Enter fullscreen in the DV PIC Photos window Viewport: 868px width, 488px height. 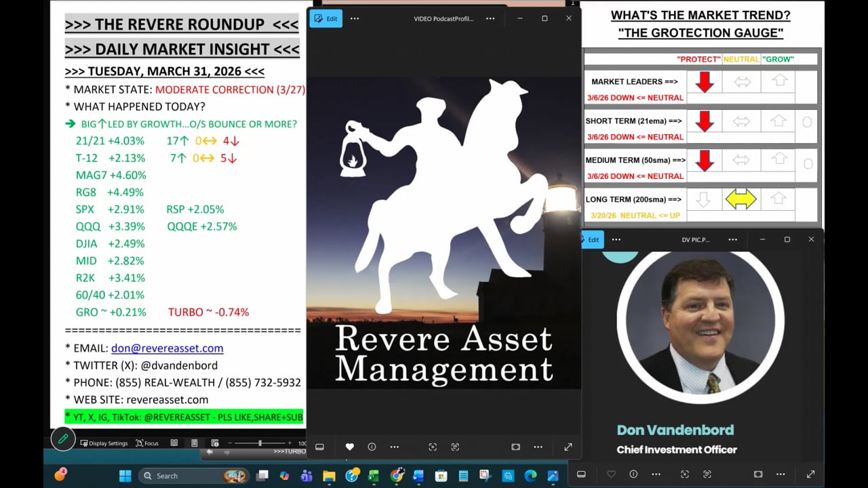tap(810, 474)
